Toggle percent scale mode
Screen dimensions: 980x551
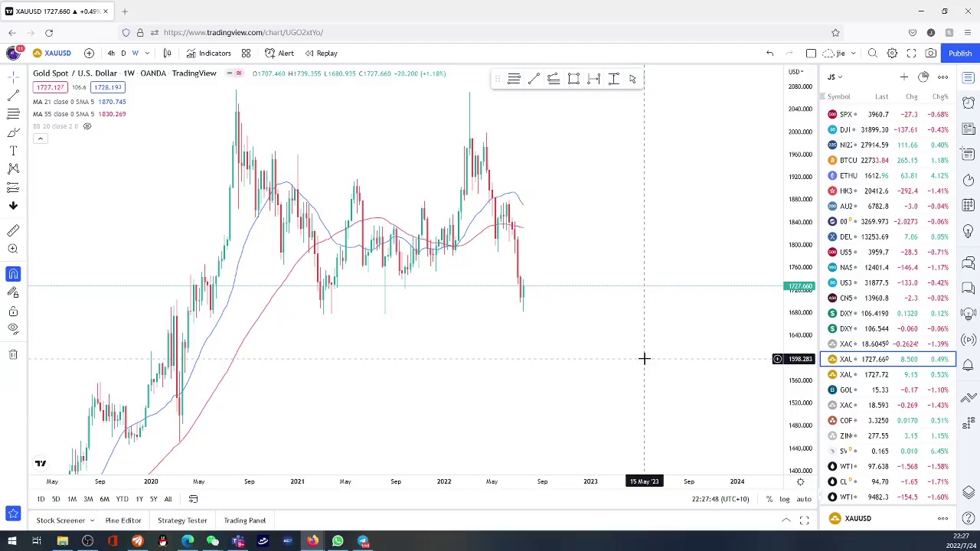[769, 499]
